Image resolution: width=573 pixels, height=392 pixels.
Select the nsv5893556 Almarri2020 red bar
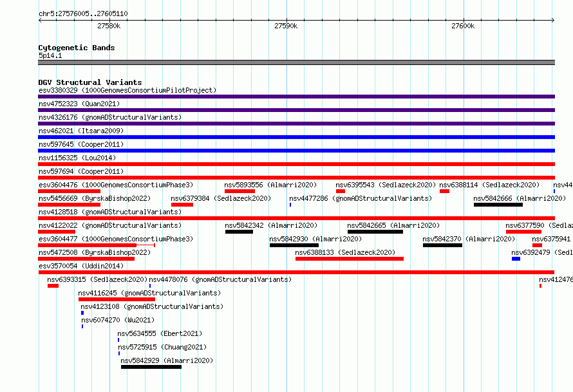click(x=240, y=191)
